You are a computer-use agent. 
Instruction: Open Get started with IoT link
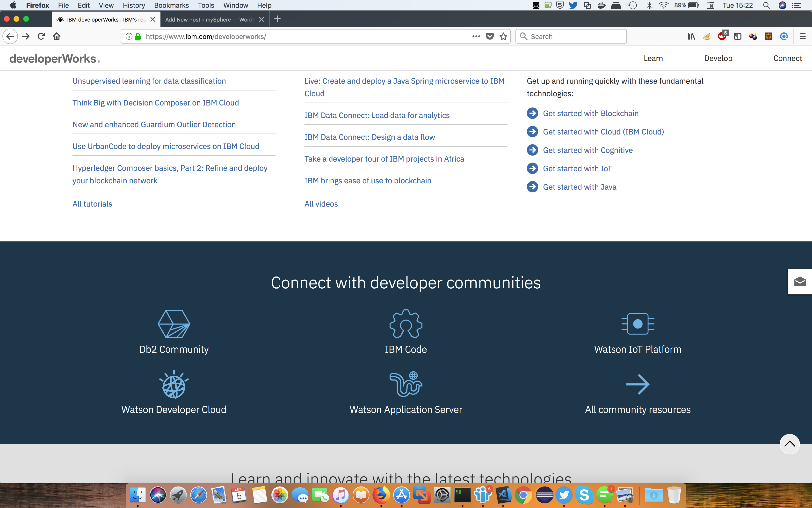577,169
